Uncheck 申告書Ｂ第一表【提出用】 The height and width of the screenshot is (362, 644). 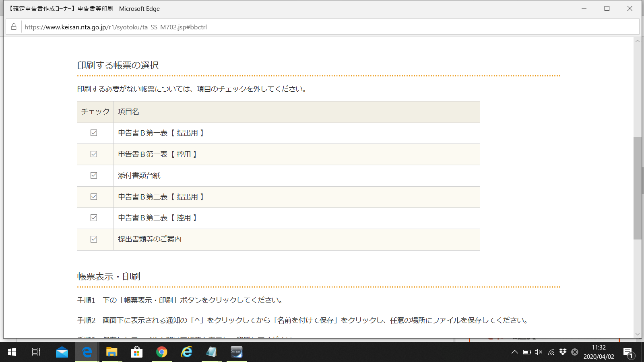pyautogui.click(x=94, y=133)
